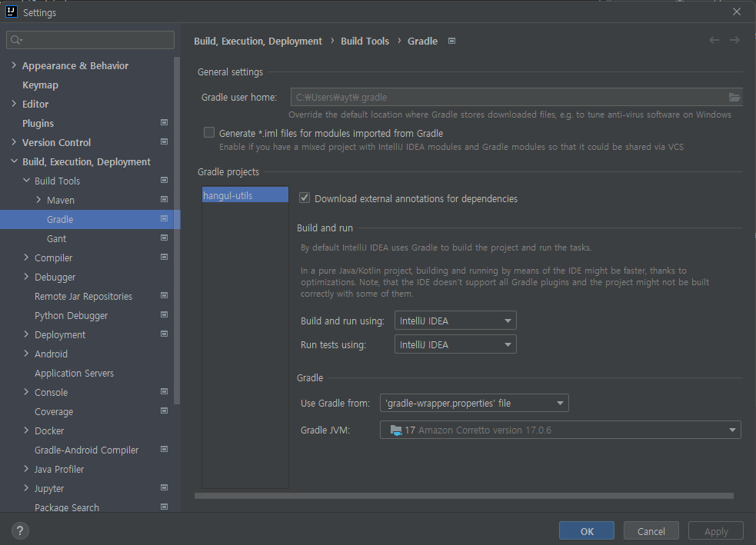Click project-level icon beside Compiler
Viewport: 756px width, 545px height.
164,258
